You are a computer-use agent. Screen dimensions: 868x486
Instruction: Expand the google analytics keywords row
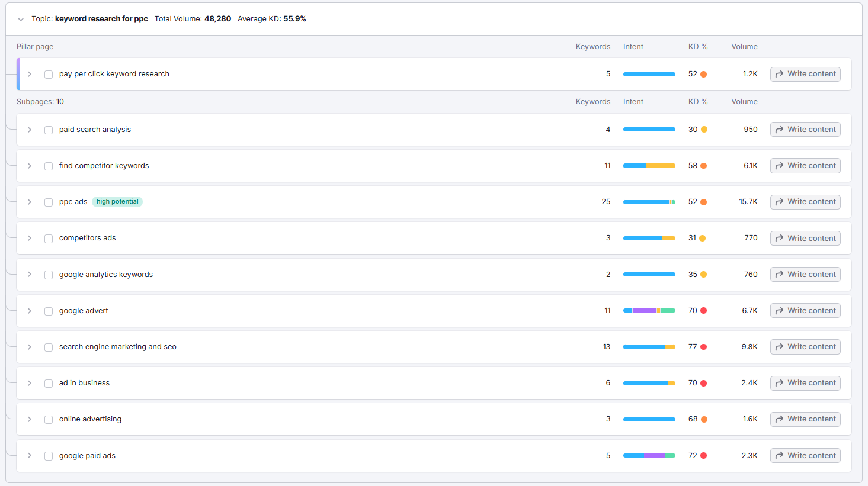tap(30, 275)
